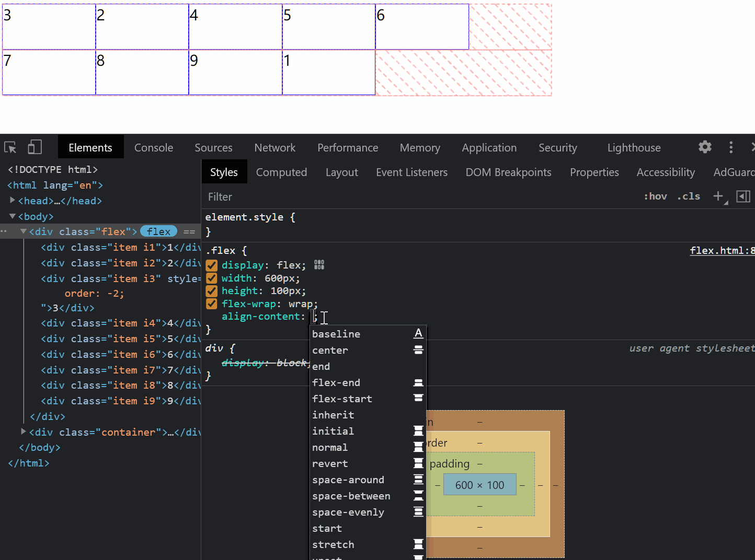The height and width of the screenshot is (560, 755).
Task: Choose normal from the suggestions
Action: tap(368, 447)
